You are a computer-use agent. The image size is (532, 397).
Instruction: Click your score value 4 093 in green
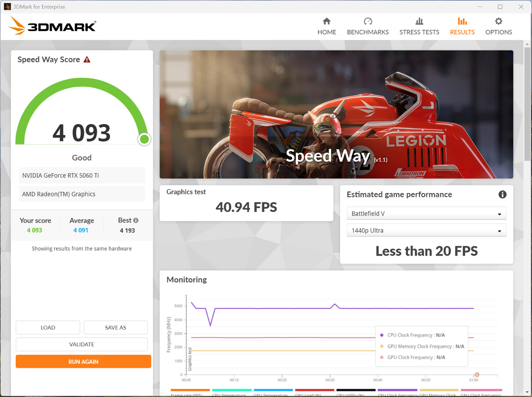click(x=34, y=230)
